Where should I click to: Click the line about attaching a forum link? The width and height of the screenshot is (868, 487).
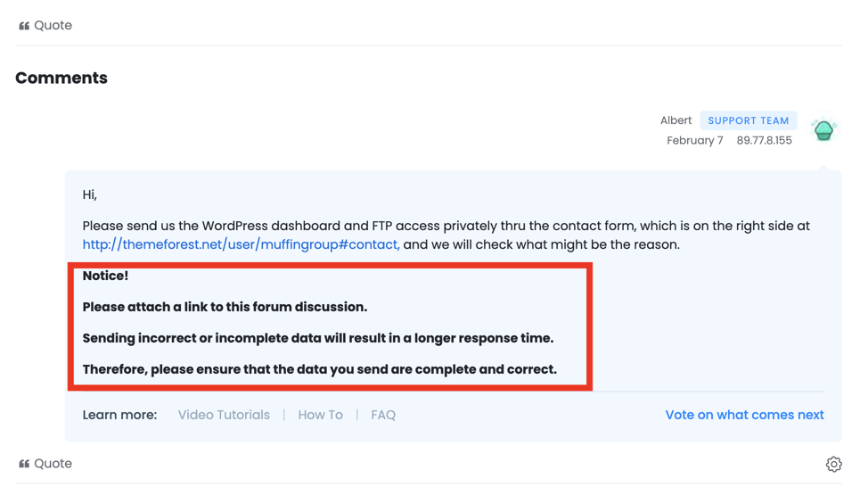click(225, 307)
